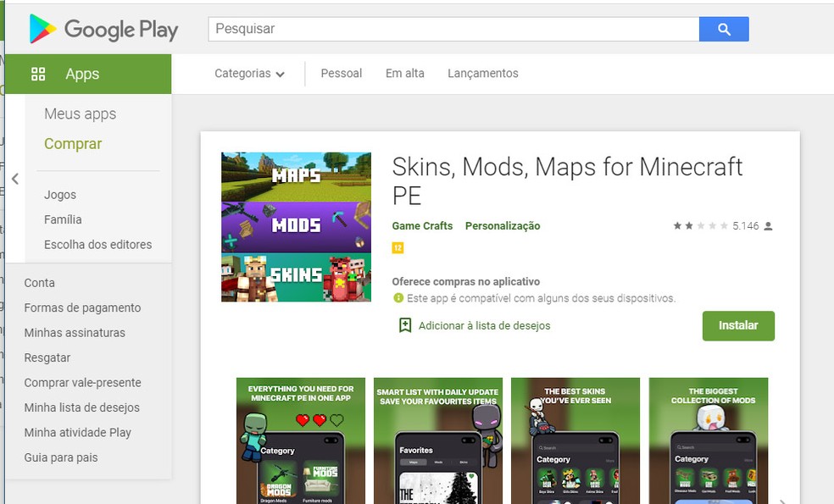Click the star rating display

point(700,226)
